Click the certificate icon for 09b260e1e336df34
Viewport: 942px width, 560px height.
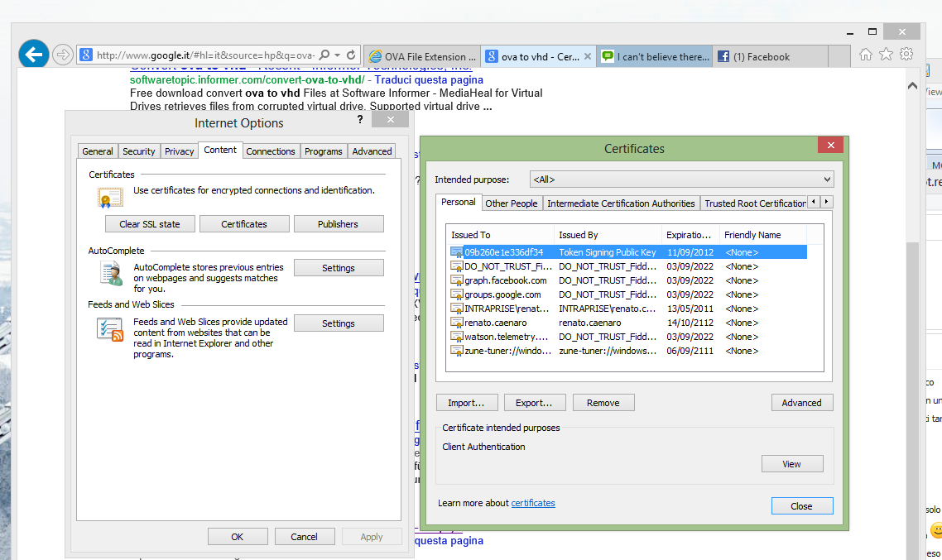click(457, 252)
